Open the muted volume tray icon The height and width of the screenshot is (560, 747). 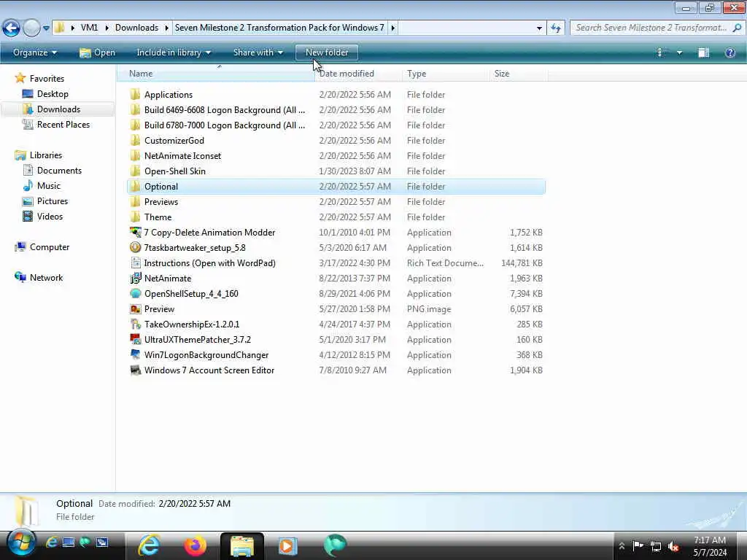point(673,546)
